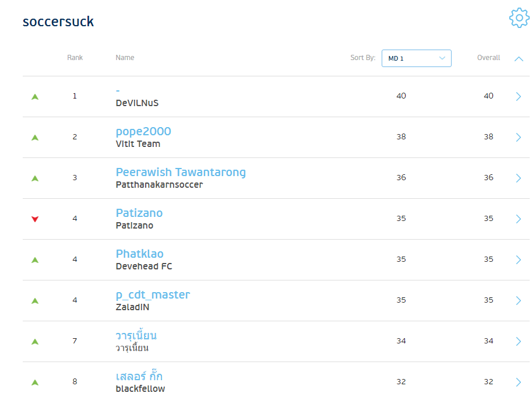
Task: Click the Overall column header
Action: [x=488, y=58]
